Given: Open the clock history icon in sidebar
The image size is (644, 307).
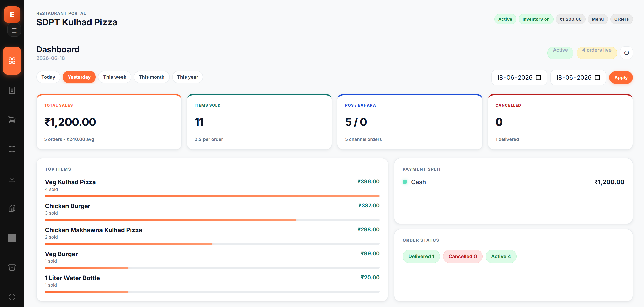Looking at the screenshot, I should (12, 297).
